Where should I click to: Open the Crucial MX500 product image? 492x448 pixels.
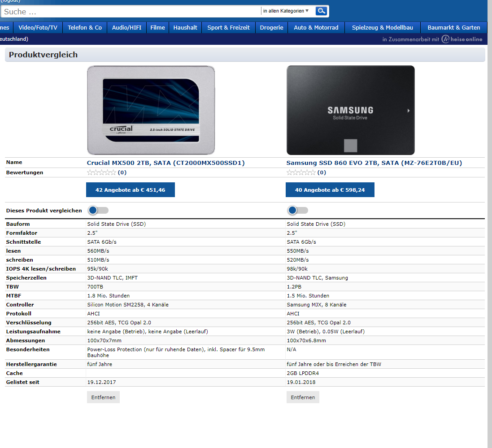point(151,110)
